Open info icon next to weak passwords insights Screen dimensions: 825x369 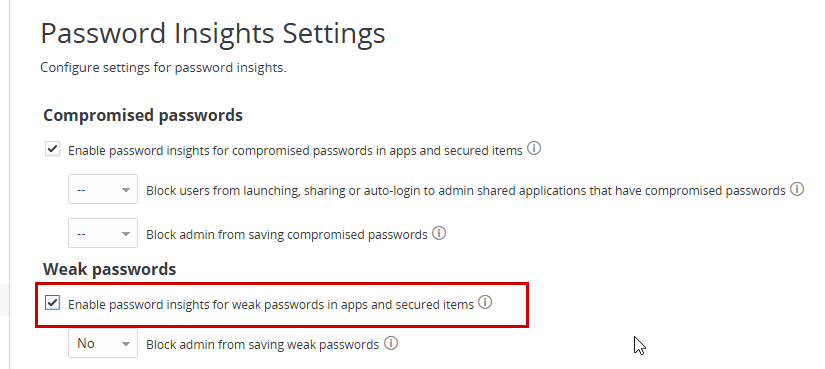click(x=485, y=303)
